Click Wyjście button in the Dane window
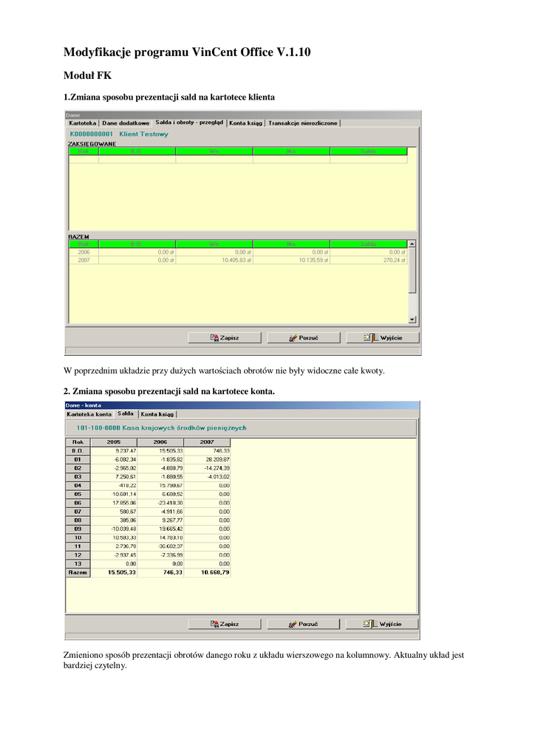This screenshot has width=535, height=756. pos(383,337)
